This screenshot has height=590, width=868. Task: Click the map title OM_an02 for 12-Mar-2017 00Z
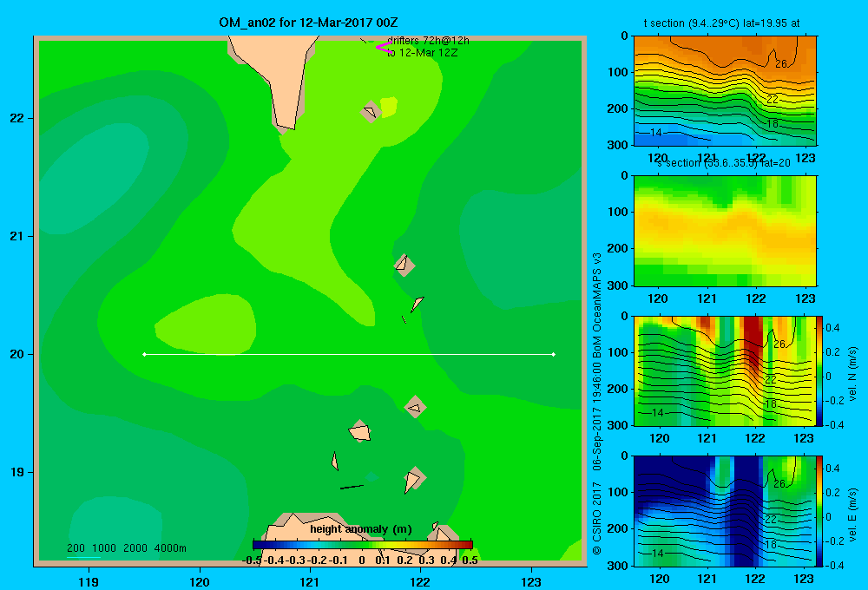click(x=308, y=23)
